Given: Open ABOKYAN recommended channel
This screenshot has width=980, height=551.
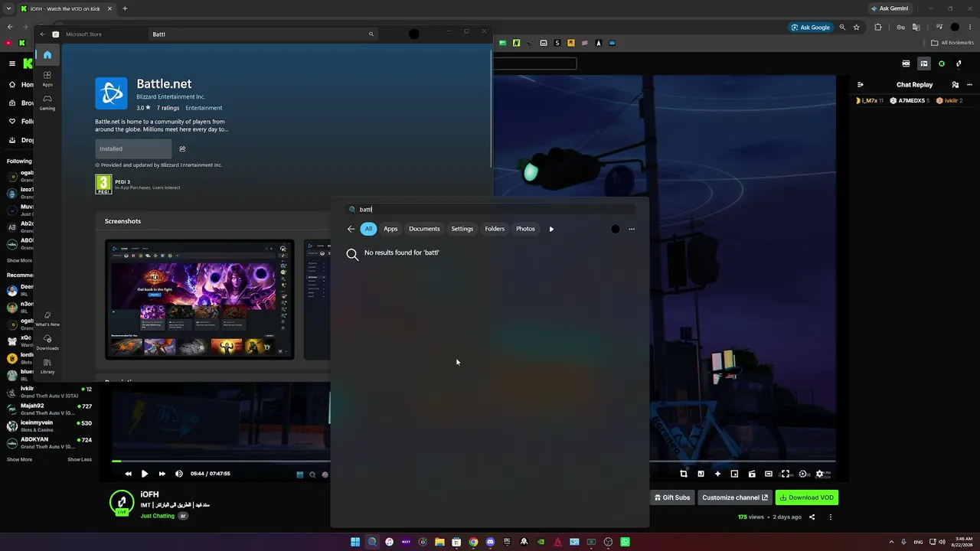Looking at the screenshot, I should pos(49,443).
